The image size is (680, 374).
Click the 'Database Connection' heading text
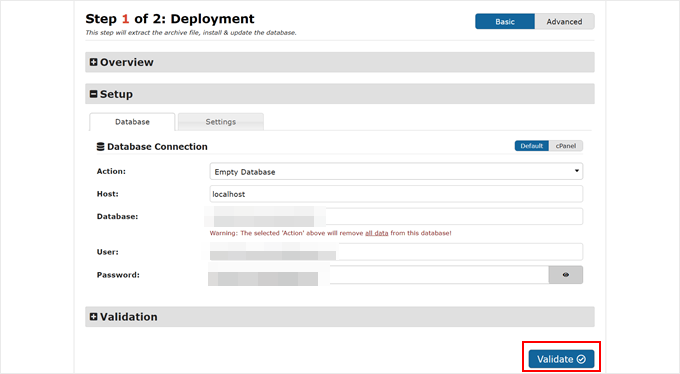coord(157,147)
